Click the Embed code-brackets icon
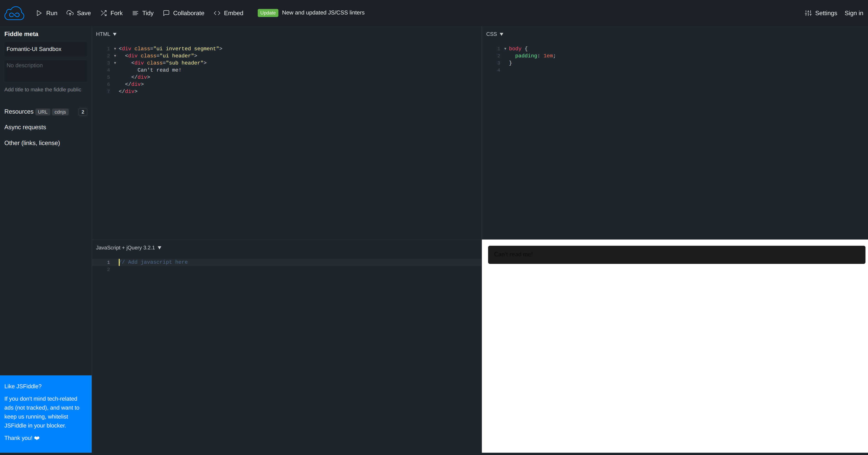Image resolution: width=868 pixels, height=455 pixels. tap(217, 13)
